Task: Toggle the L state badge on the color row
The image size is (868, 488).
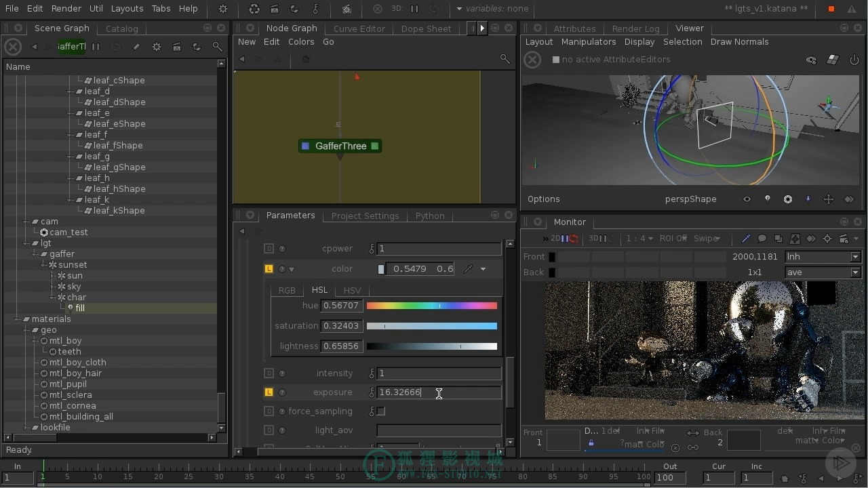Action: (x=269, y=269)
